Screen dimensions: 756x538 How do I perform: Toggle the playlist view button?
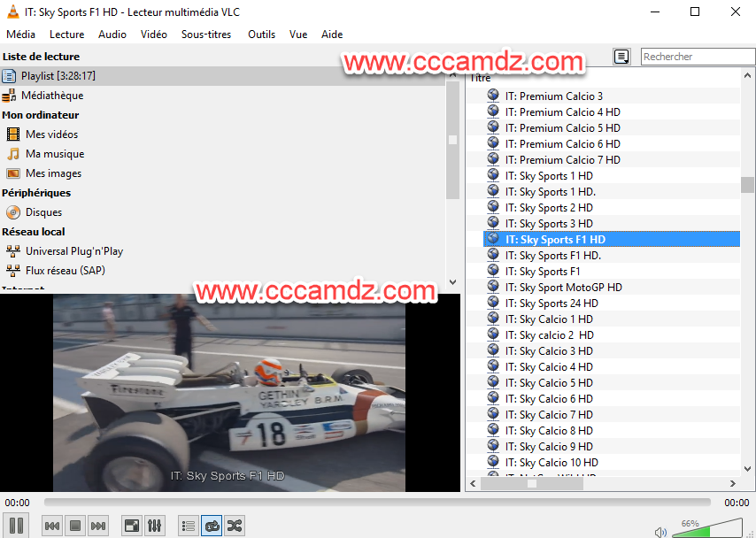click(x=189, y=526)
